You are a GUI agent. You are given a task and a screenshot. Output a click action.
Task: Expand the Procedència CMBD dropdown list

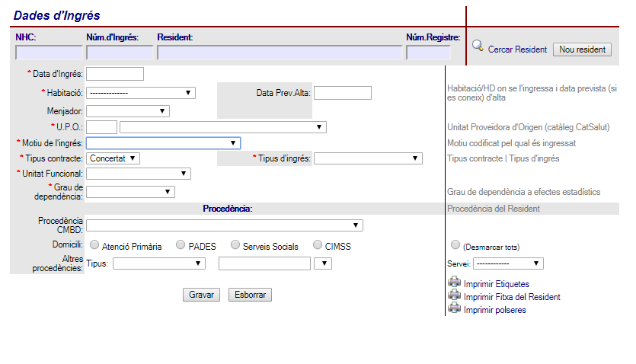[x=224, y=225]
